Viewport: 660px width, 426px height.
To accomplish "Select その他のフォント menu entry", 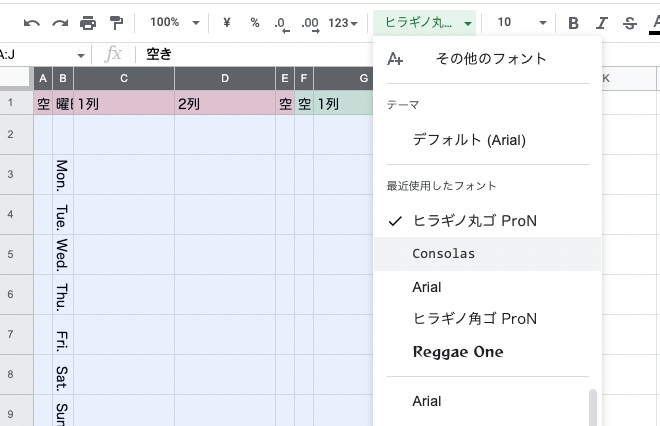I will 487,59.
